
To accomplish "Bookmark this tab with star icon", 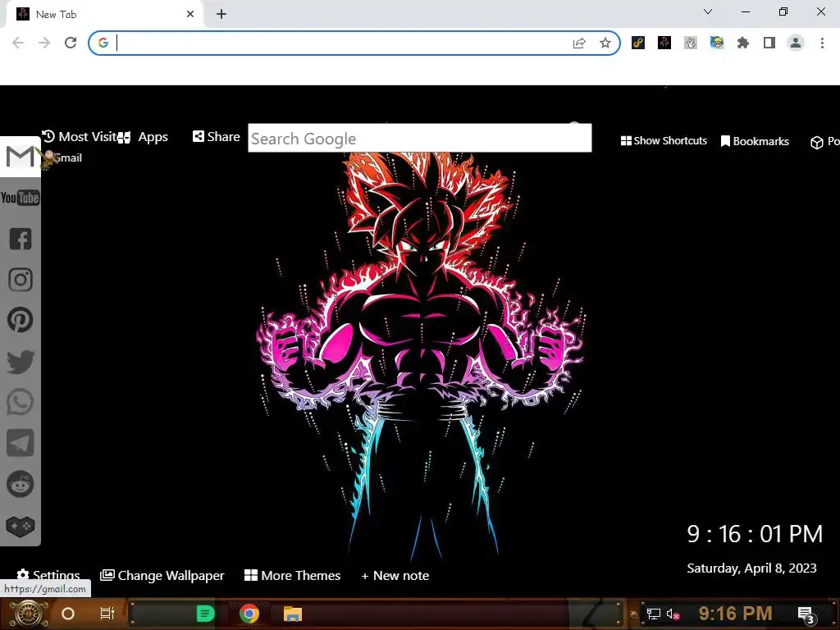I will 605,43.
